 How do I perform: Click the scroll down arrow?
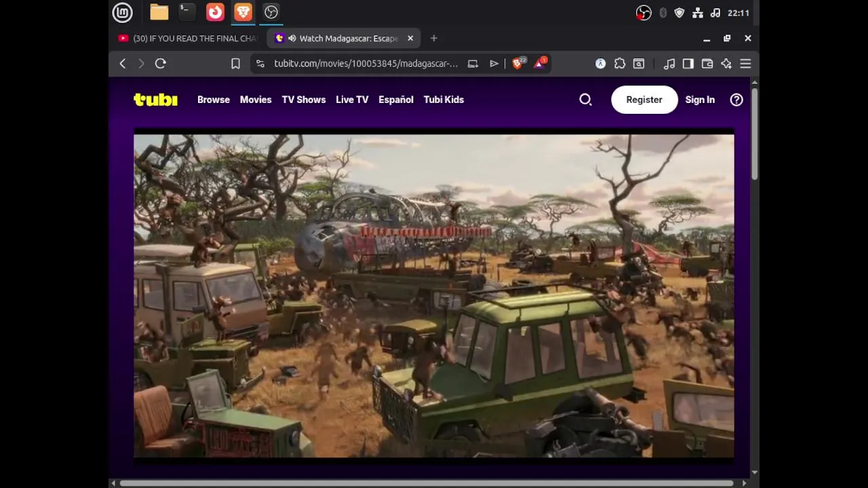tap(755, 473)
